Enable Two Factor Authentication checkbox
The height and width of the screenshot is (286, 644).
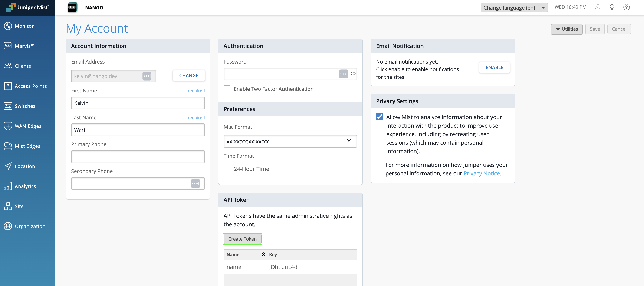coord(227,89)
